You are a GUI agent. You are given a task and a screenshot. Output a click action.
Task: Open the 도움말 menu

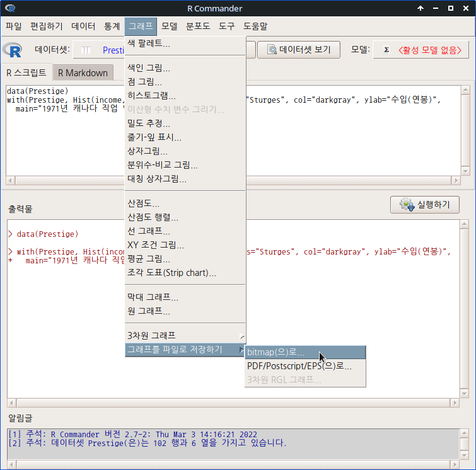tap(255, 26)
